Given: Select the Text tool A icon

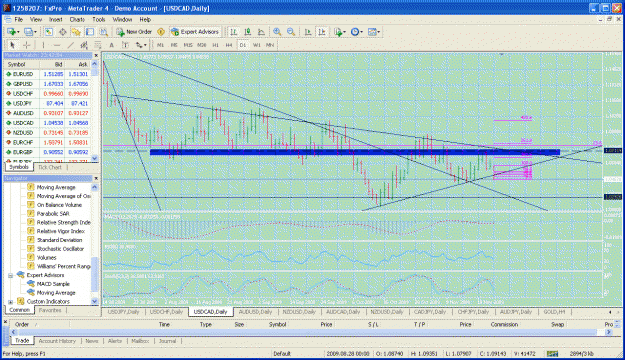Looking at the screenshot, I should (x=112, y=45).
